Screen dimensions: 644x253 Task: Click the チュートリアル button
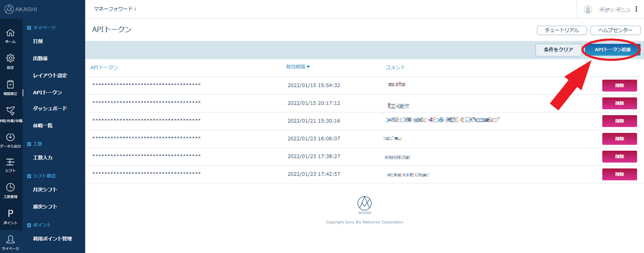562,30
